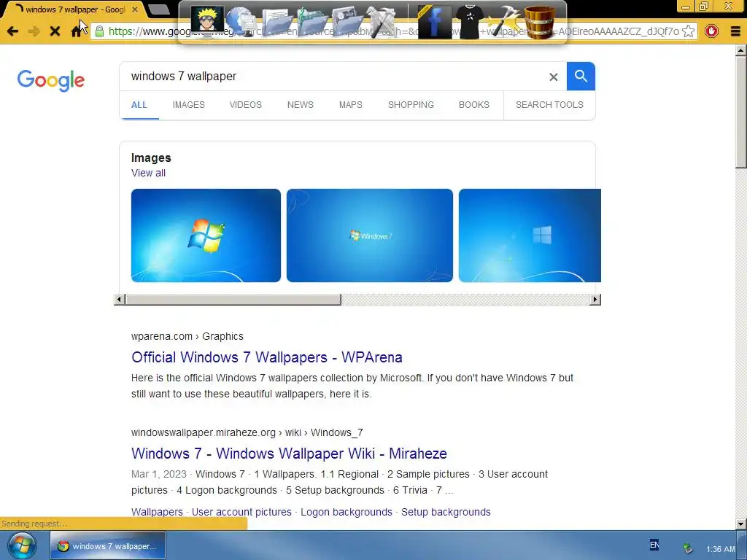This screenshot has height=560, width=747.
Task: Open the globe network icon in dock
Action: point(241,21)
